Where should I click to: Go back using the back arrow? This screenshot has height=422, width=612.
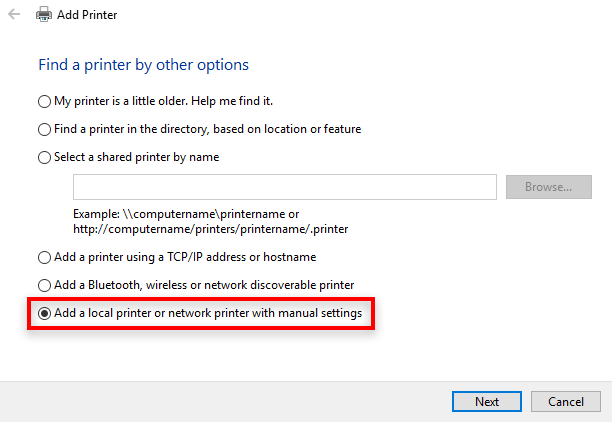click(x=14, y=14)
